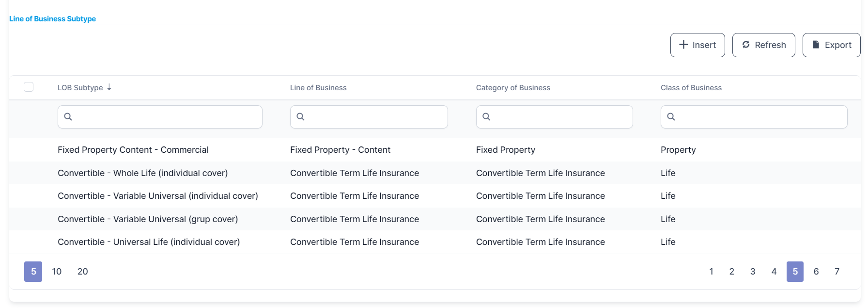Screen dimensions: 868x308
Task: Click the Export button
Action: click(831, 45)
